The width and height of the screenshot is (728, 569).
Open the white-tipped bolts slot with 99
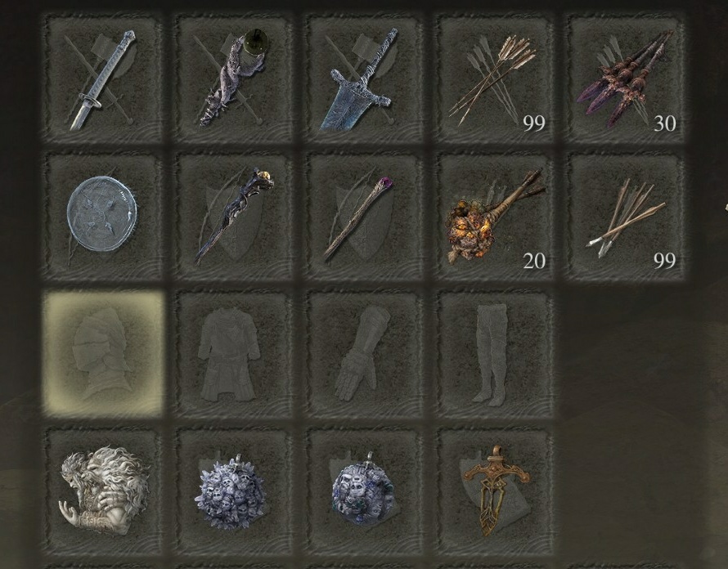click(626, 217)
